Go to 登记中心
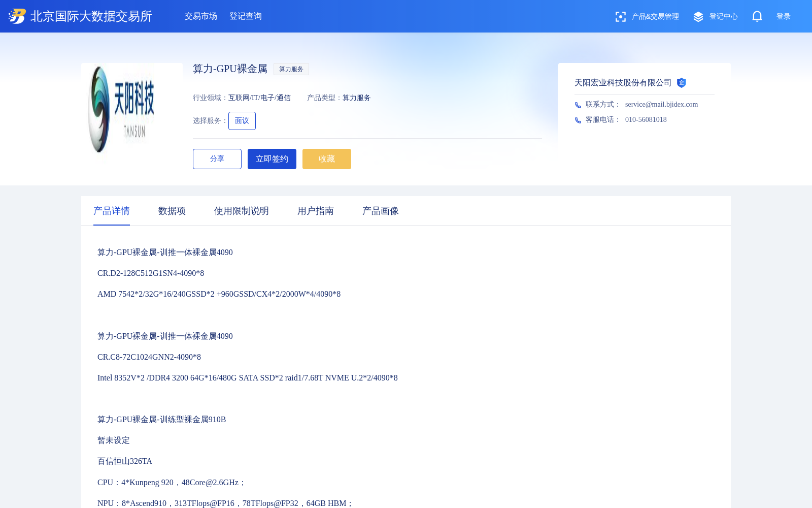 [x=724, y=17]
